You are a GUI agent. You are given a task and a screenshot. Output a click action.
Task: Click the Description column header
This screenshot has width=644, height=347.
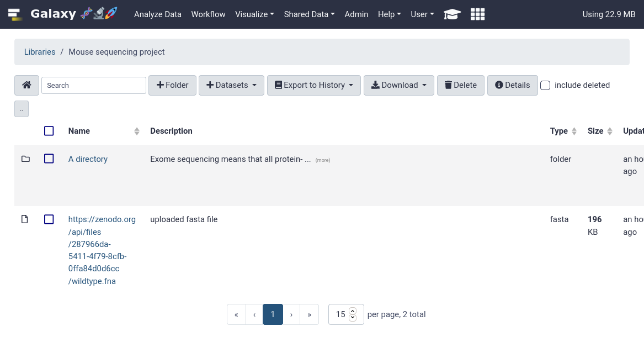click(171, 131)
